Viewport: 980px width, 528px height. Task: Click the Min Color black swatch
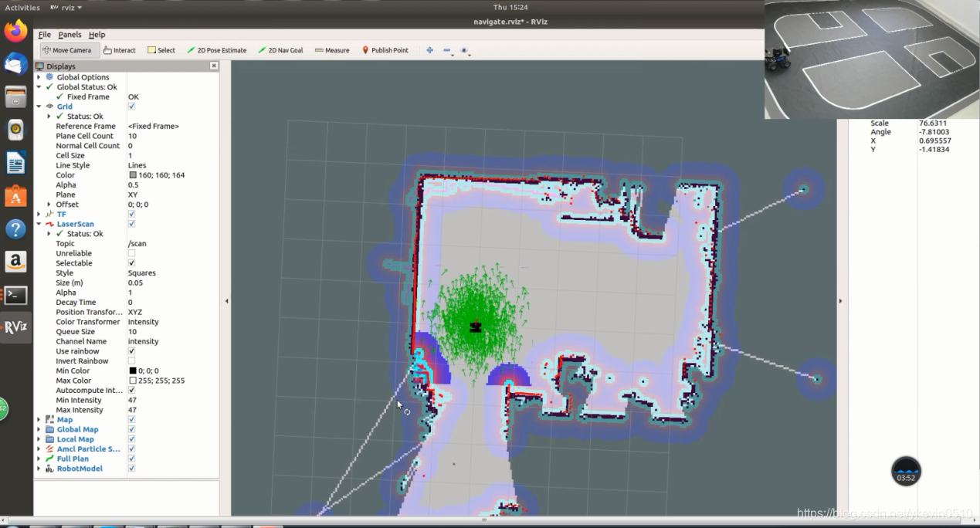[x=132, y=371]
